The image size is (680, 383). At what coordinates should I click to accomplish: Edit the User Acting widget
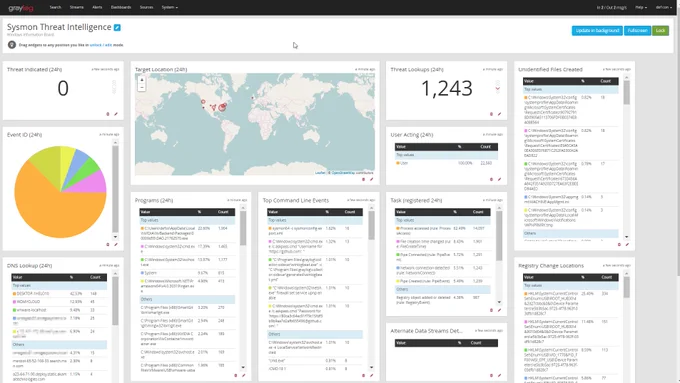[499, 179]
